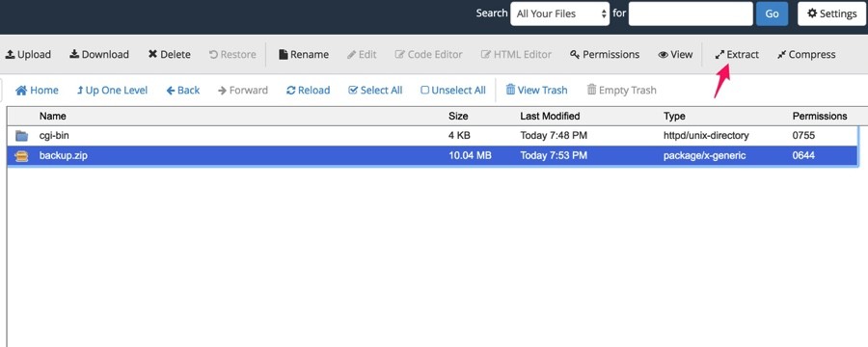Open the Permissions tool
The image size is (868, 347).
point(605,54)
